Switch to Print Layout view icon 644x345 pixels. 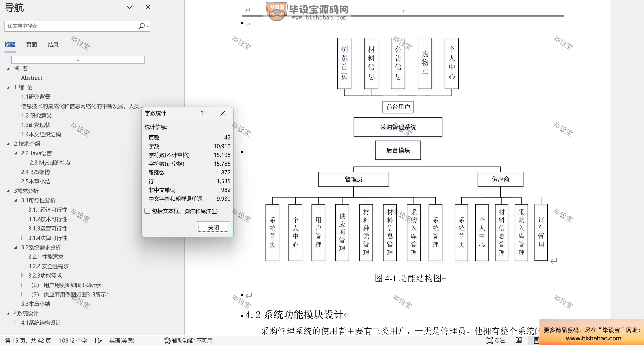coord(536,340)
